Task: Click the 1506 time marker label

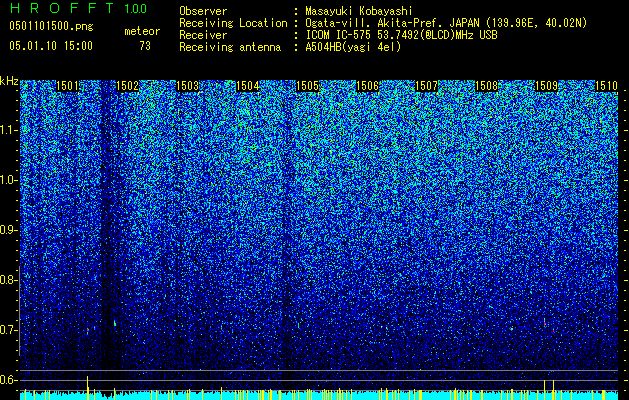Action: pyautogui.click(x=367, y=86)
